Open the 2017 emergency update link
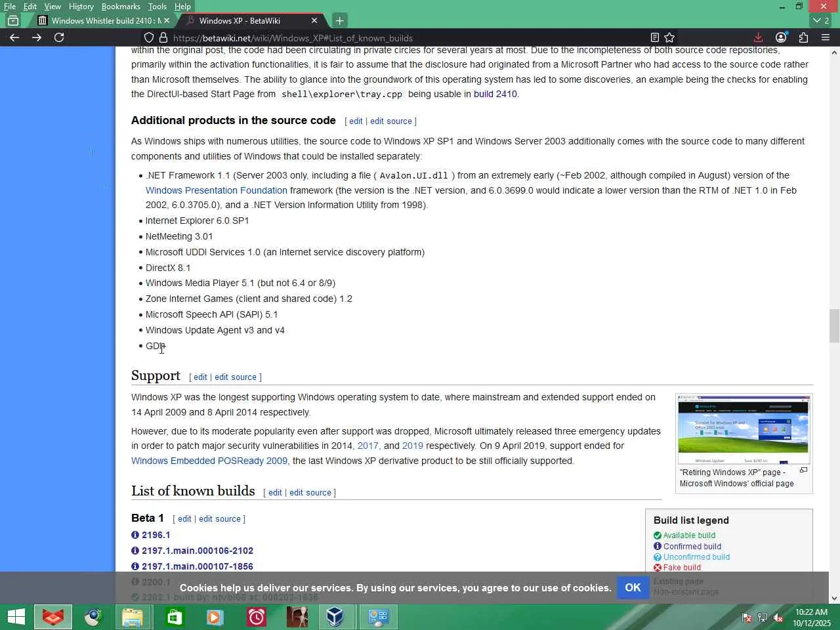Screen dimensions: 840x630 tap(368, 446)
